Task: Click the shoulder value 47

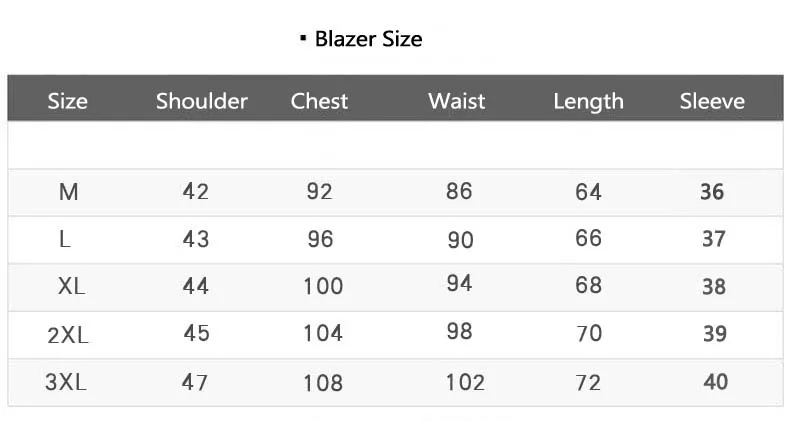Action: (x=195, y=382)
